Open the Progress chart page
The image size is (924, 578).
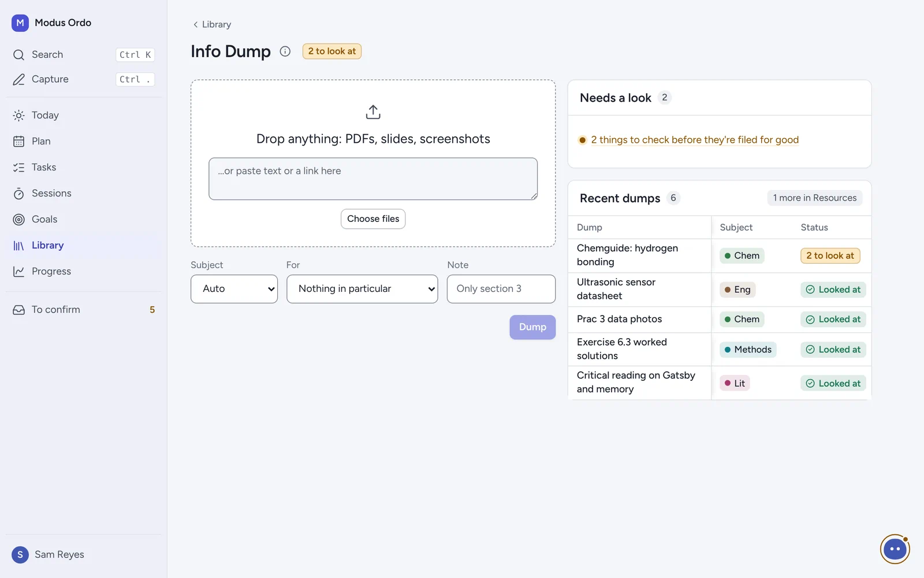[84, 271]
